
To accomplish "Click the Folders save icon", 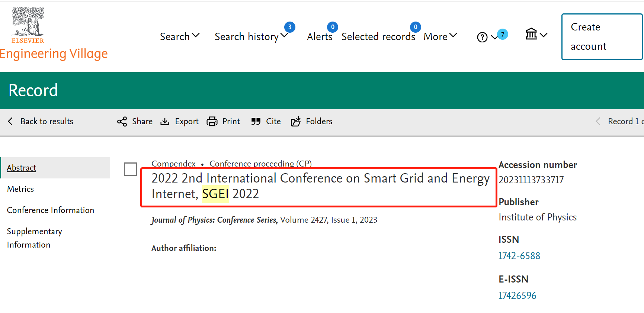I will point(296,122).
